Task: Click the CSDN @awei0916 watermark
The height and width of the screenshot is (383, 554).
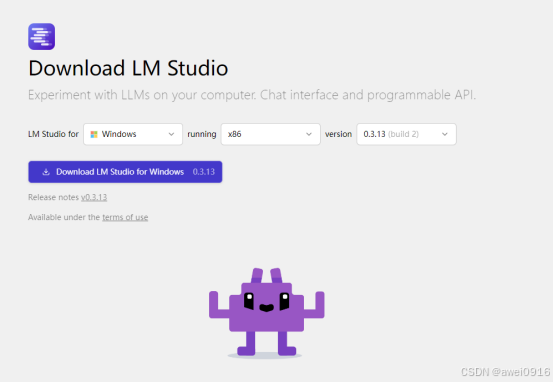Action: pyautogui.click(x=506, y=372)
